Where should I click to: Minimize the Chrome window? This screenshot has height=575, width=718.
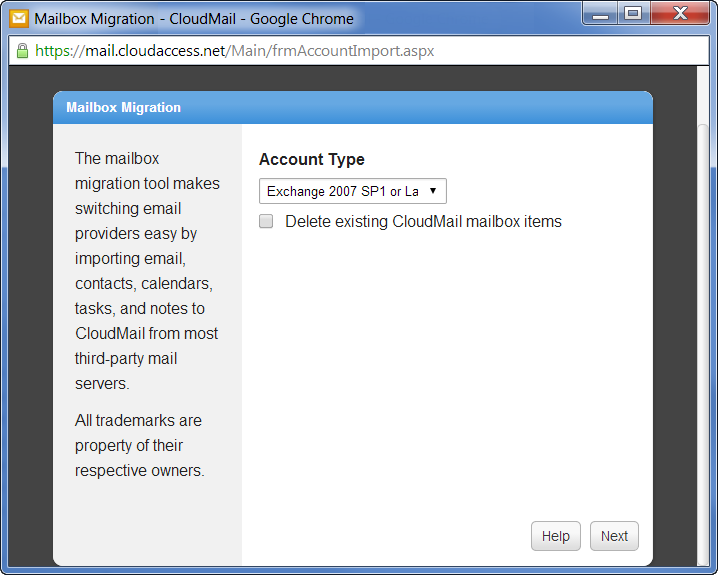[x=600, y=14]
